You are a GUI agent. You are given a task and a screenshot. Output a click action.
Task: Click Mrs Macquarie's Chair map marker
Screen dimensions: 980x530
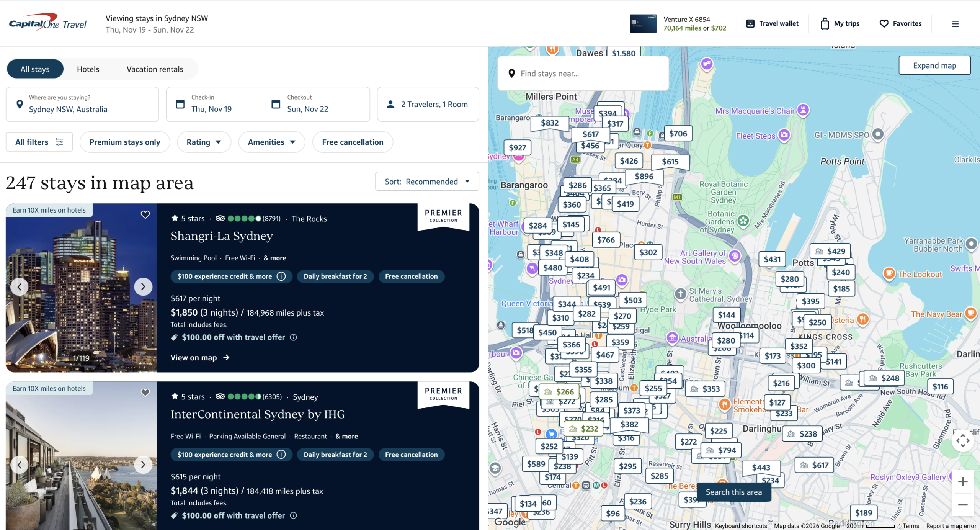[803, 110]
